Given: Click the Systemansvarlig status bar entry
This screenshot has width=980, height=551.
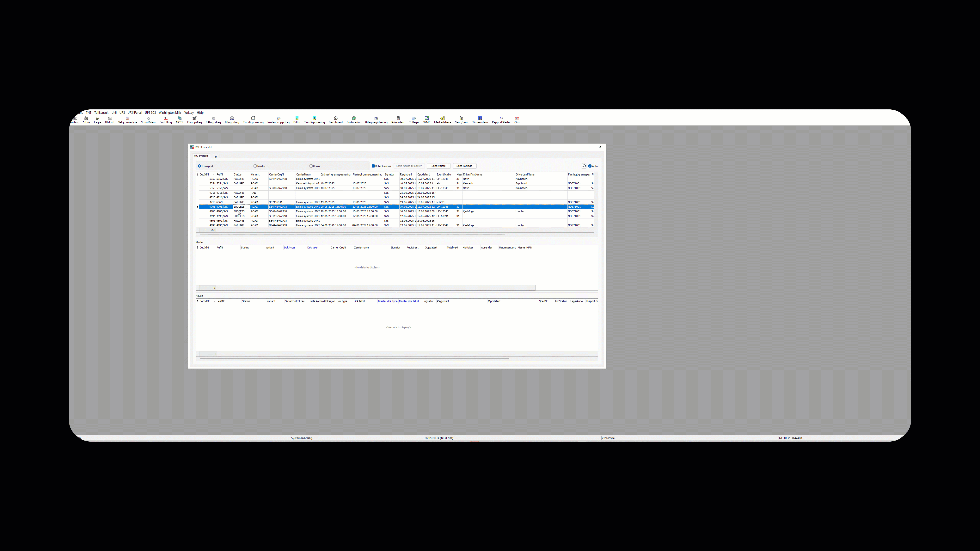Looking at the screenshot, I should click(x=302, y=438).
